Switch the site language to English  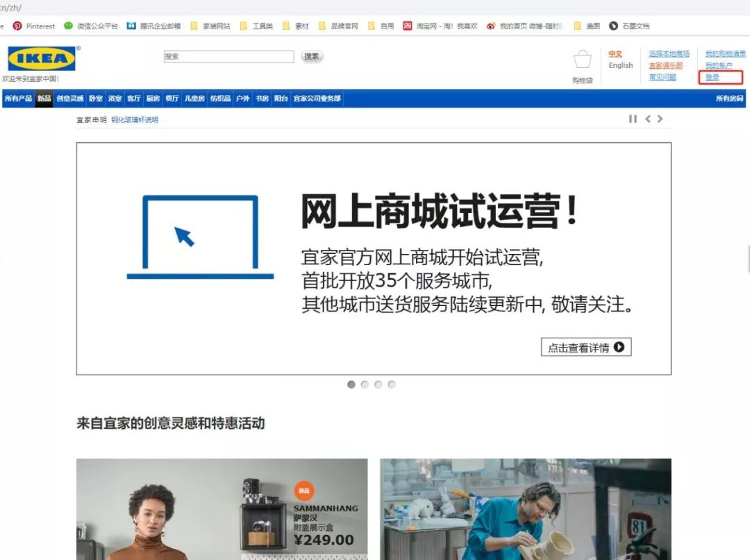[x=620, y=65]
